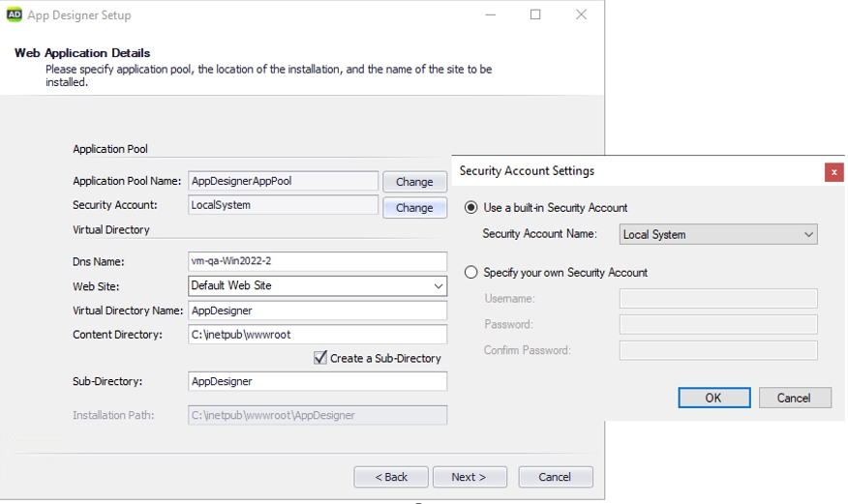Minimize the App Designer Setup window
The image size is (848, 504).
(491, 15)
